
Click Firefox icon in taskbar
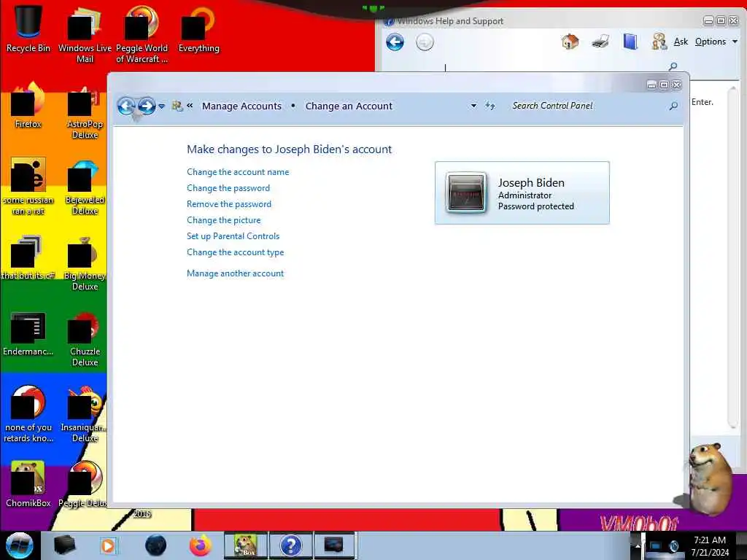(x=200, y=545)
